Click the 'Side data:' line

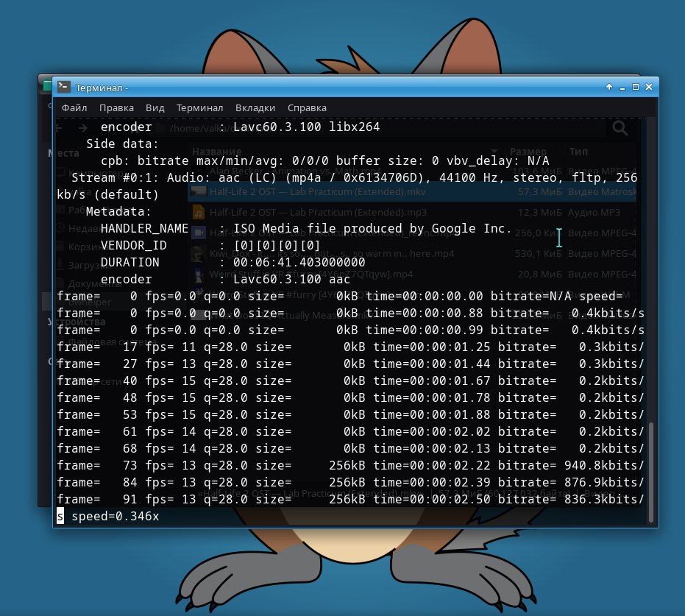[x=122, y=144]
